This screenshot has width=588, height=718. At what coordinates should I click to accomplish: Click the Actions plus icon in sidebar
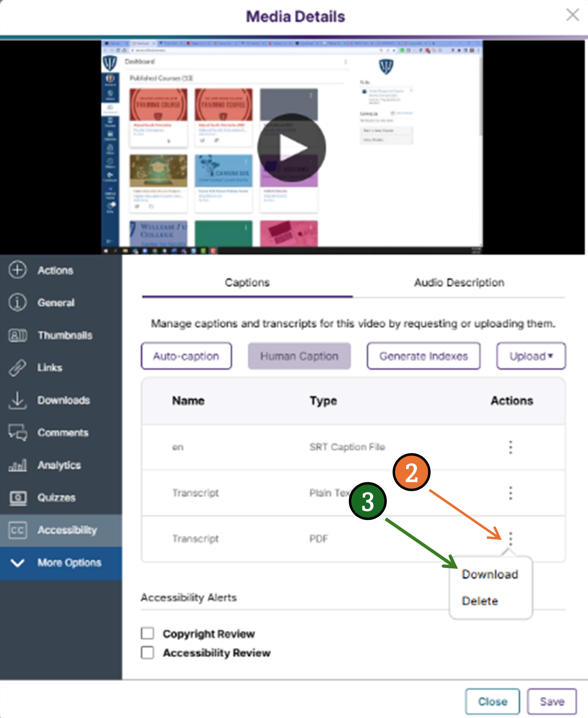point(17,270)
